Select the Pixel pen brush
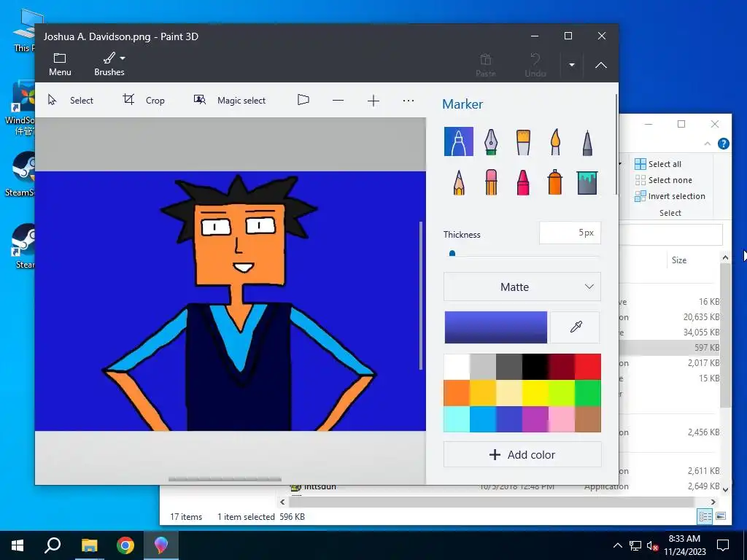Screen dimensions: 747x560 pyautogui.click(x=587, y=141)
